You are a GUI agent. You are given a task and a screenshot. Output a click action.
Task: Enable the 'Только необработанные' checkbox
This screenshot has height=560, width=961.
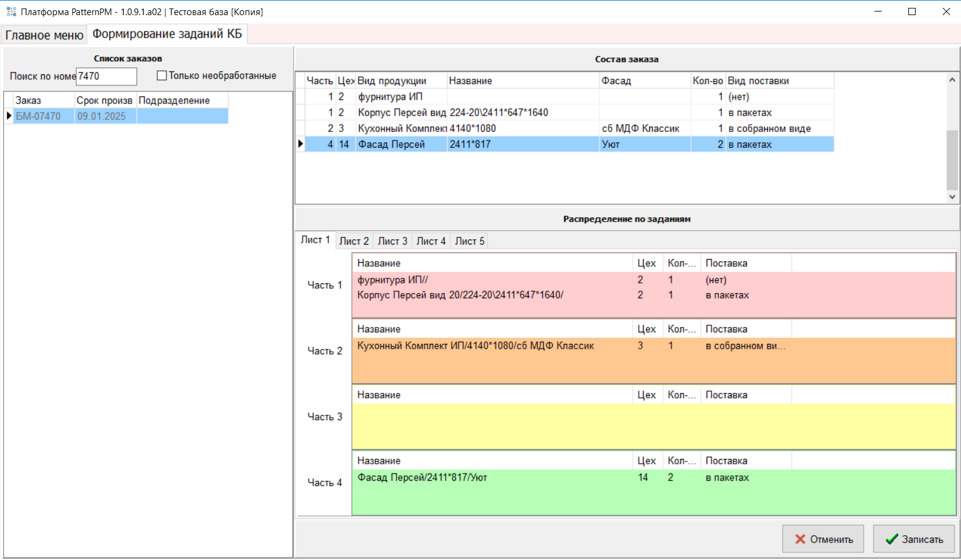162,76
